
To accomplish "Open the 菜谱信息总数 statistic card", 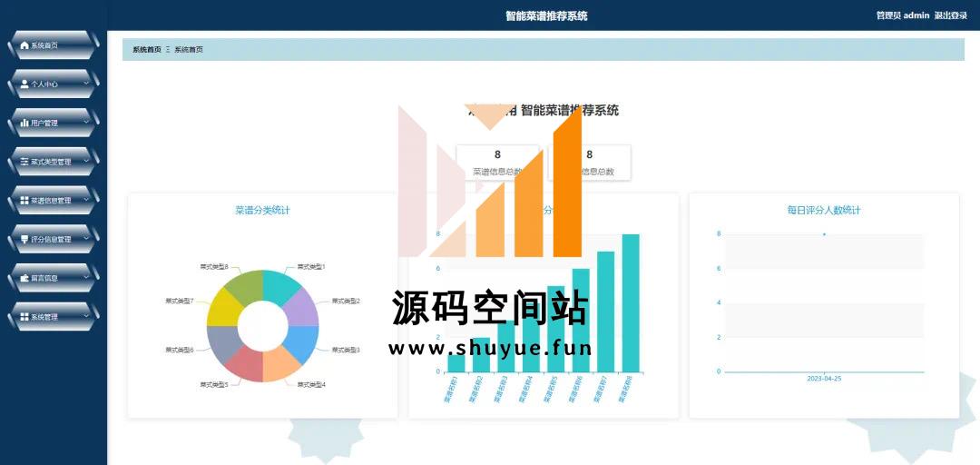I will click(497, 163).
